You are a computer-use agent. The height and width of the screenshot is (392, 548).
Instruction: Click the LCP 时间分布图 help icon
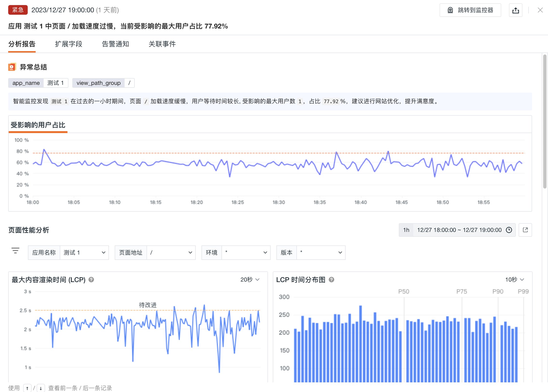[x=332, y=279]
